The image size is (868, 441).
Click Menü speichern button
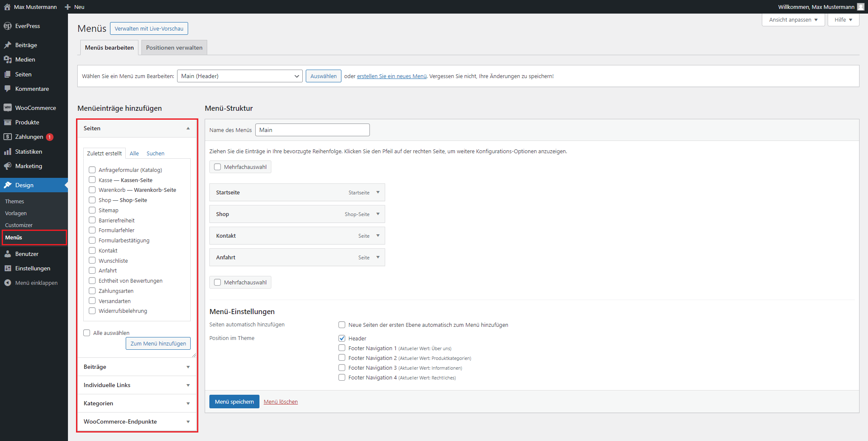[x=234, y=402]
